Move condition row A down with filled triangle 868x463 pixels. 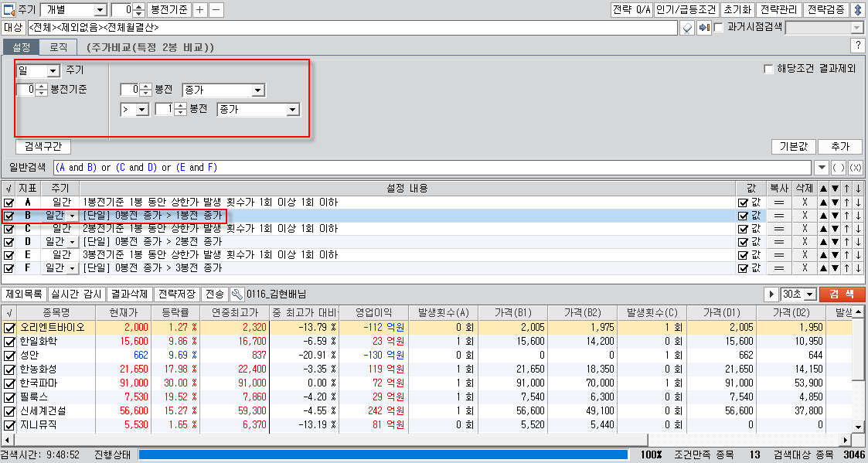(x=836, y=203)
